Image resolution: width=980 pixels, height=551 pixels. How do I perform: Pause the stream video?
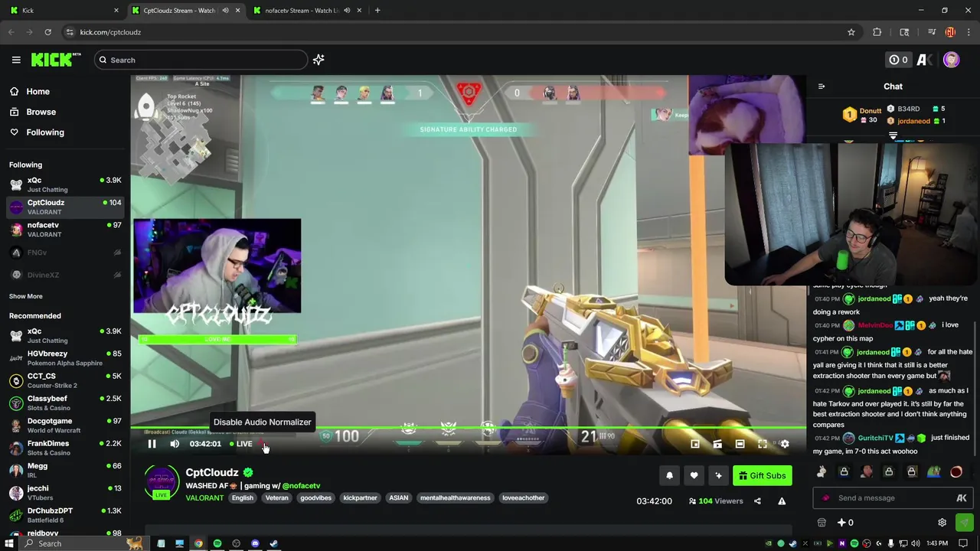pyautogui.click(x=152, y=444)
